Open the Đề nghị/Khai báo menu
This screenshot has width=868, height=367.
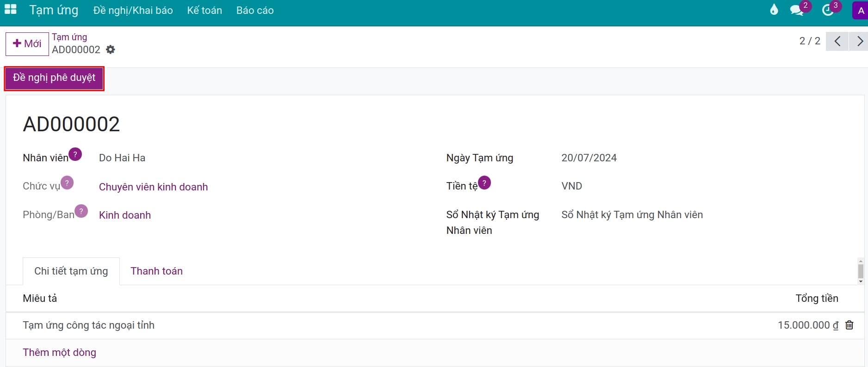tap(133, 10)
